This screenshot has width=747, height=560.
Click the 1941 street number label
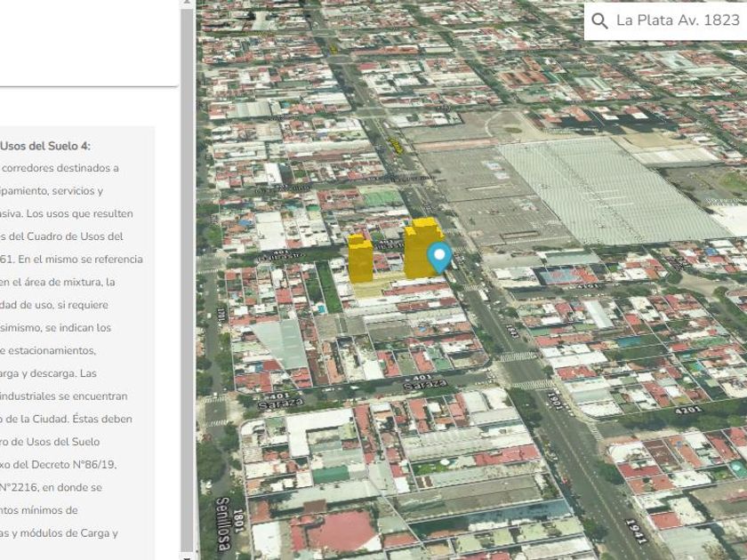pos(637,532)
